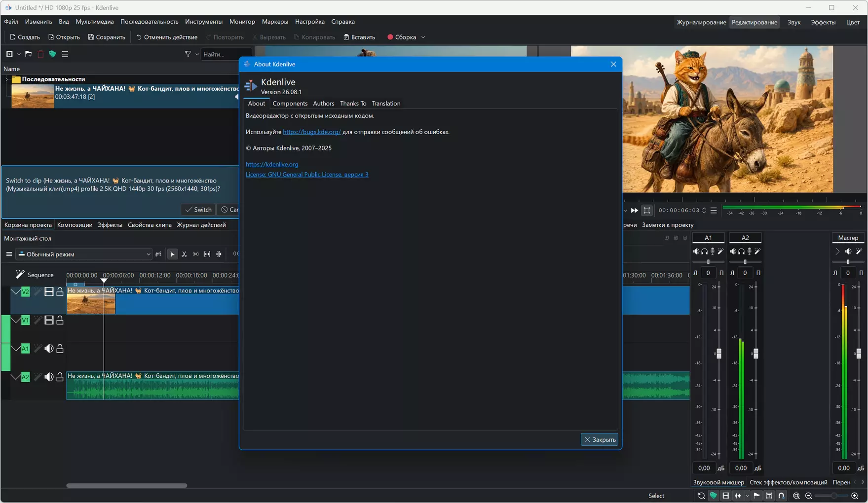Open audio thumbnails dropdown arrow in status bar

pyautogui.click(x=747, y=496)
